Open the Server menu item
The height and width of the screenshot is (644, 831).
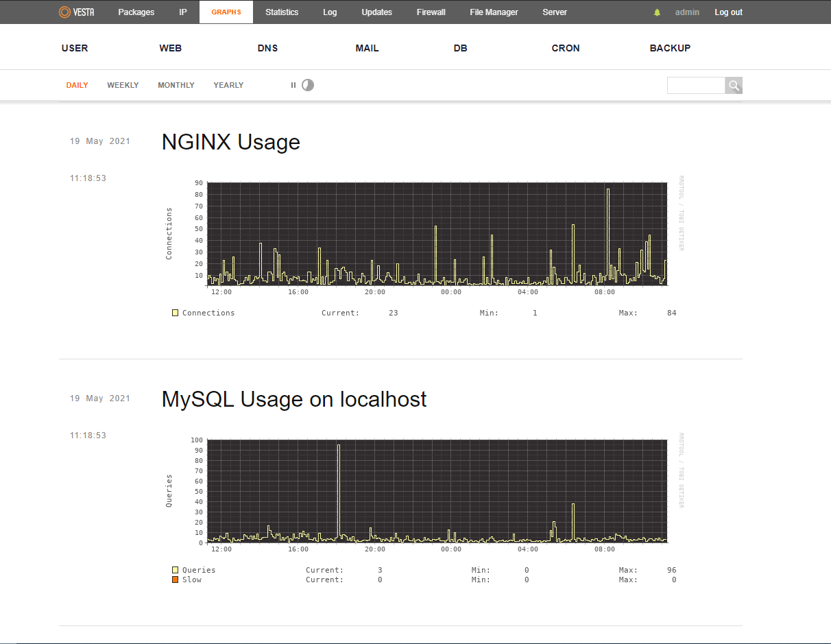click(555, 12)
